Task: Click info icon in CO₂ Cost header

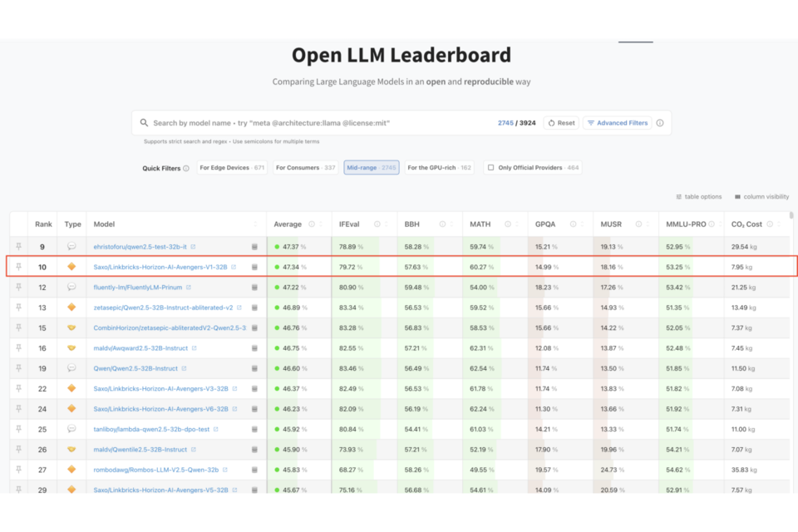Action: (x=771, y=224)
